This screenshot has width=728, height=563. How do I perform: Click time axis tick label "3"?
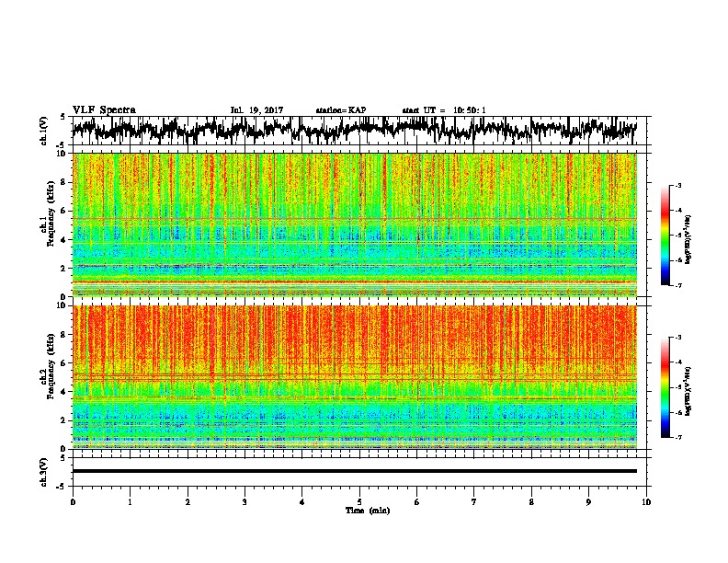[245, 502]
